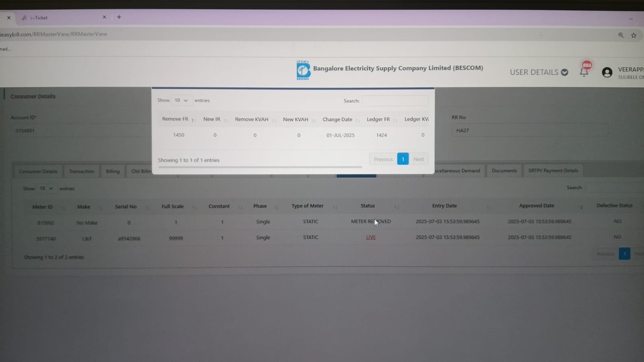The image size is (644, 362).
Task: Click the browser address bar URL
Action: (x=54, y=34)
